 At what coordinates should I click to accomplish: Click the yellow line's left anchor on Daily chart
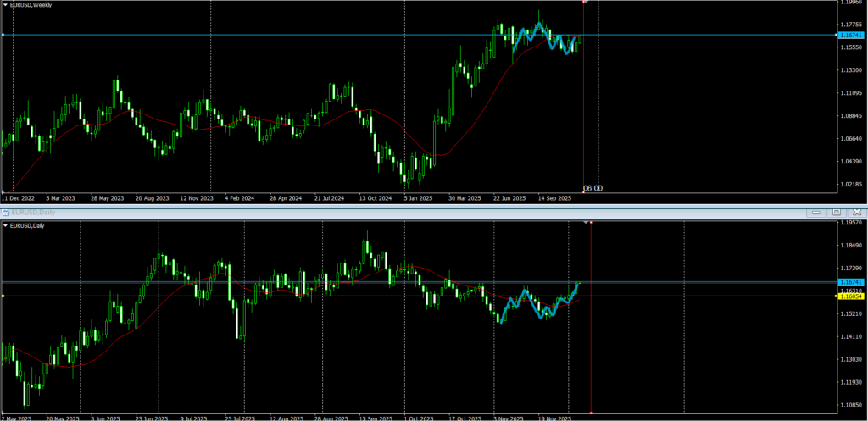click(3, 296)
